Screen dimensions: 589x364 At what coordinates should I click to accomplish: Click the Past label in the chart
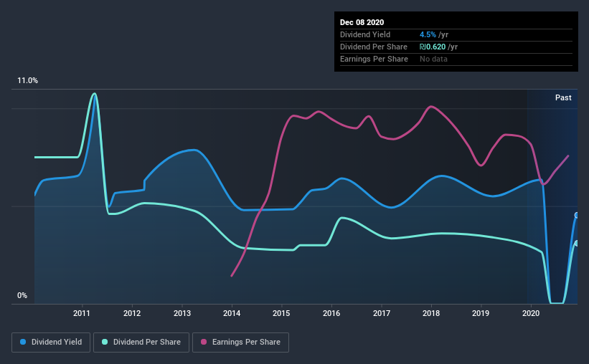click(563, 97)
